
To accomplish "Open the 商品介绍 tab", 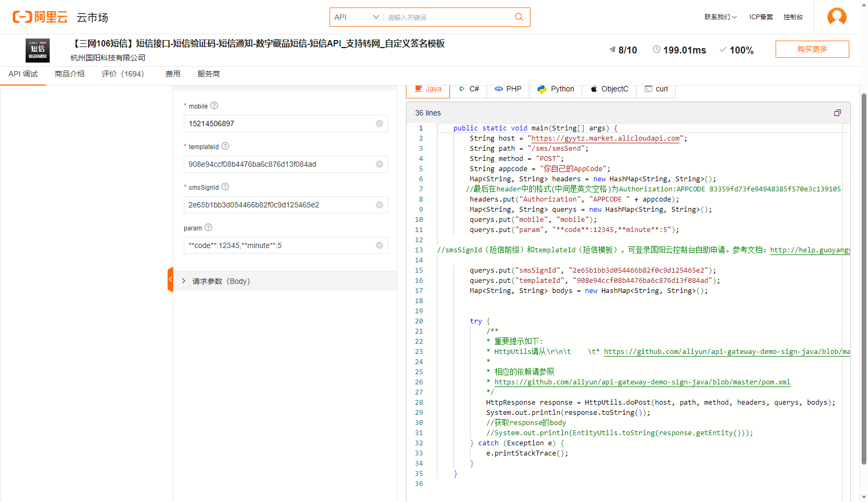I will [69, 74].
